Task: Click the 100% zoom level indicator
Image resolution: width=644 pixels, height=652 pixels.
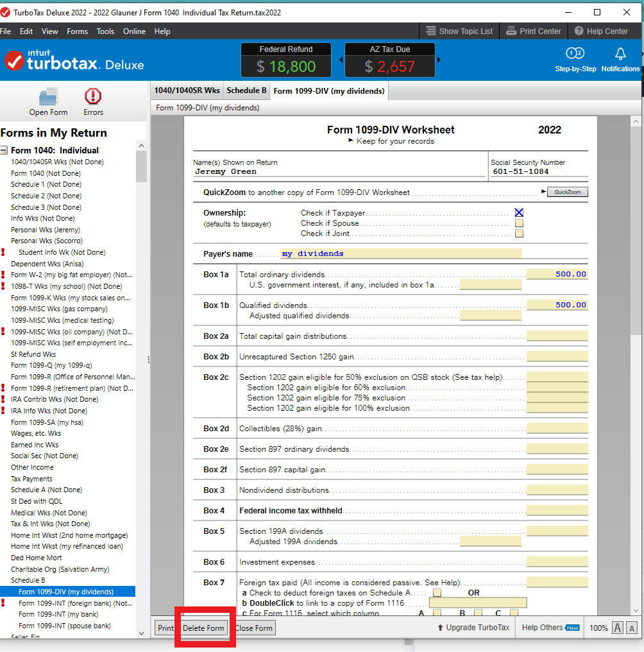Action: click(x=598, y=628)
